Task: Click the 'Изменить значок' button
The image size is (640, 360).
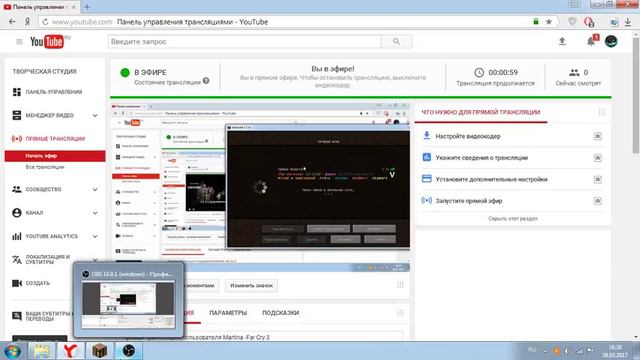Action: point(251,285)
